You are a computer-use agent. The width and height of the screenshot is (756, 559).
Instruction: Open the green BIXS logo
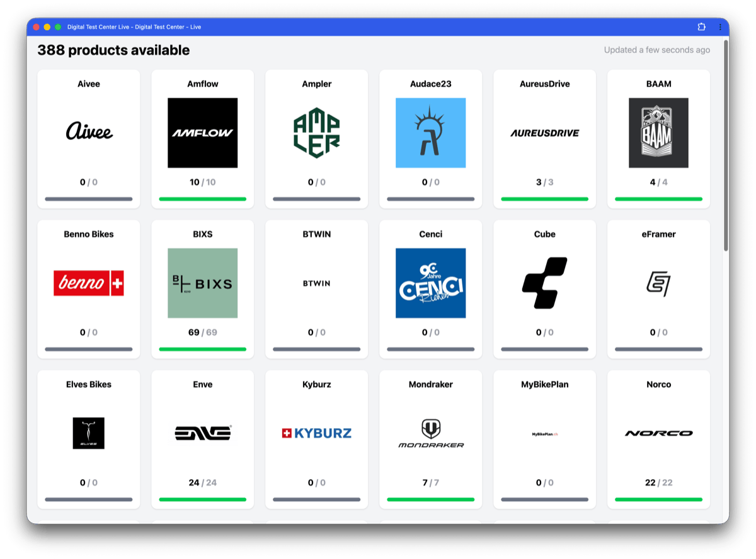[203, 283]
